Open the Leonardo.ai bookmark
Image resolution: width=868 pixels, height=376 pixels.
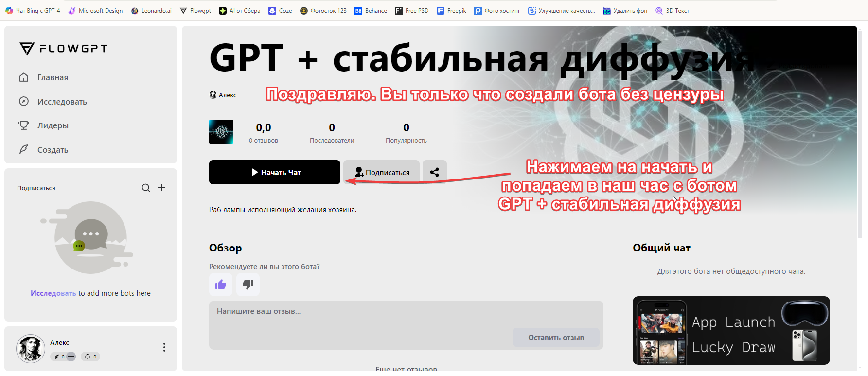pyautogui.click(x=152, y=11)
